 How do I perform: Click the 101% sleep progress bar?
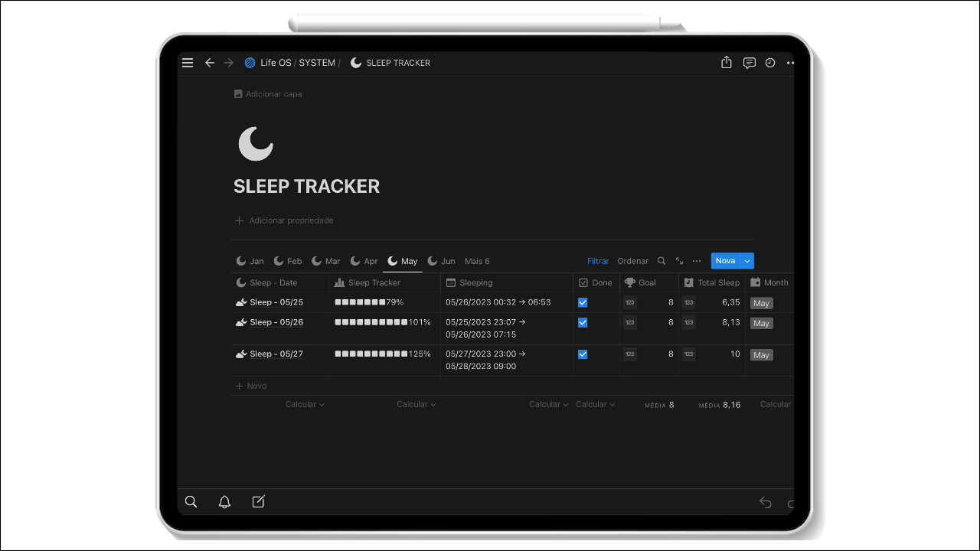[x=383, y=322]
